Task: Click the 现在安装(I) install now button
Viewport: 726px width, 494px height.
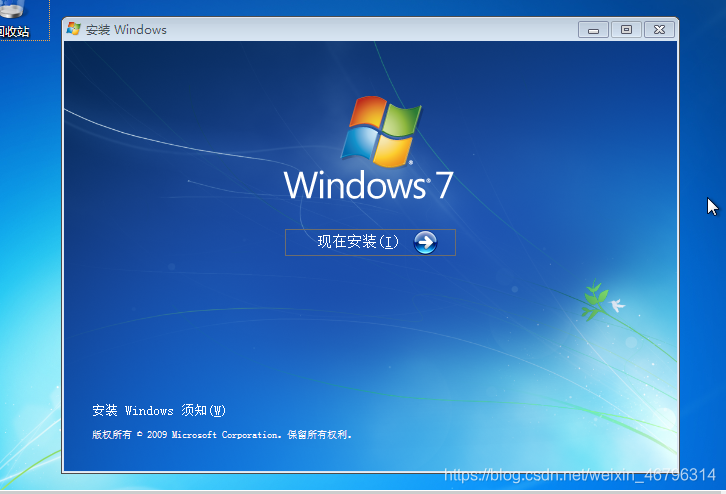Action: coord(370,242)
